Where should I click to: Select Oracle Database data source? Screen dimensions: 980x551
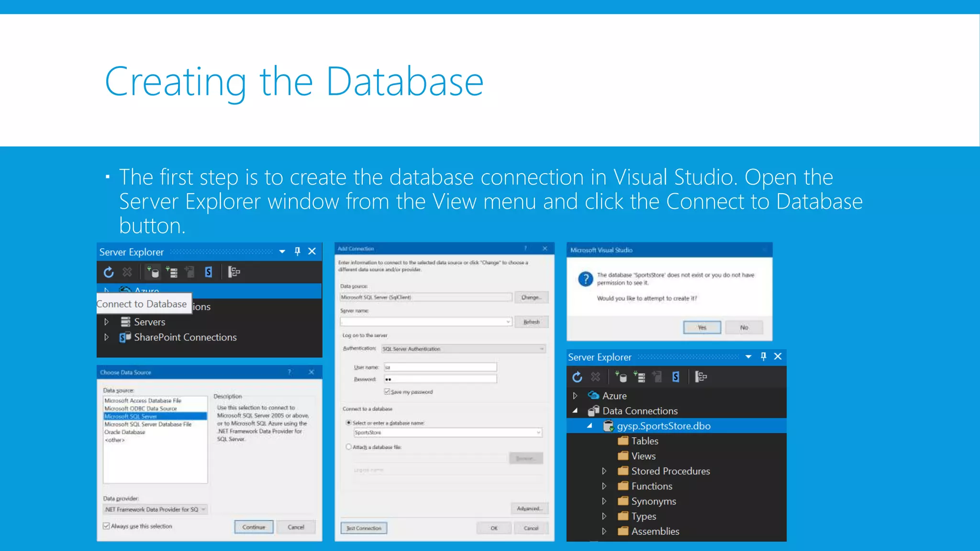[156, 432]
